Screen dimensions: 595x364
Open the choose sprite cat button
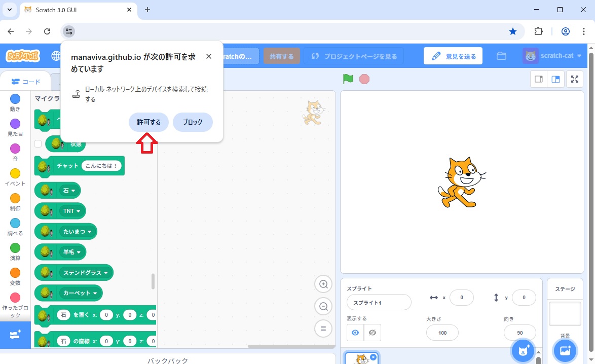pyautogui.click(x=523, y=350)
